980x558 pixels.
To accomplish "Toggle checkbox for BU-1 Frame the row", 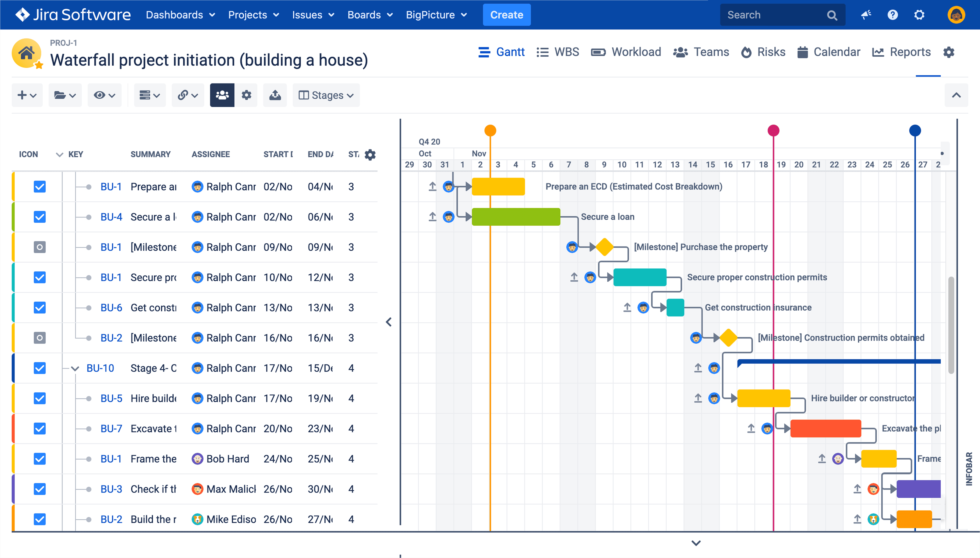I will point(40,459).
